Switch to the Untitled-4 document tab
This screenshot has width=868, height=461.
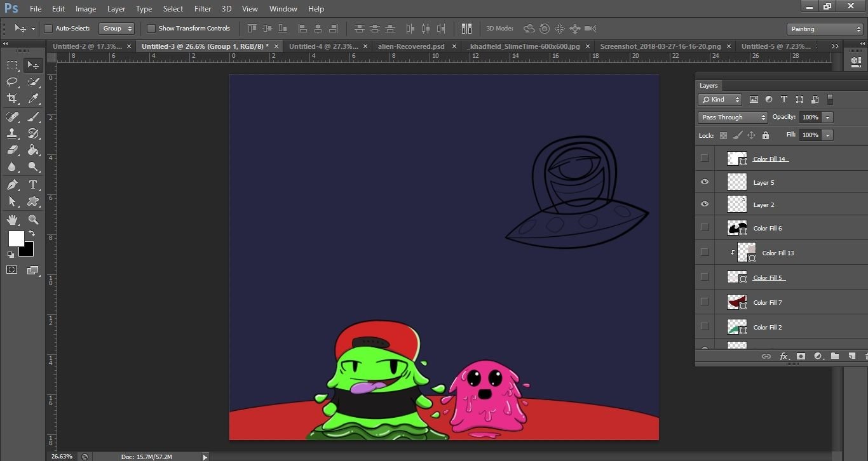323,46
